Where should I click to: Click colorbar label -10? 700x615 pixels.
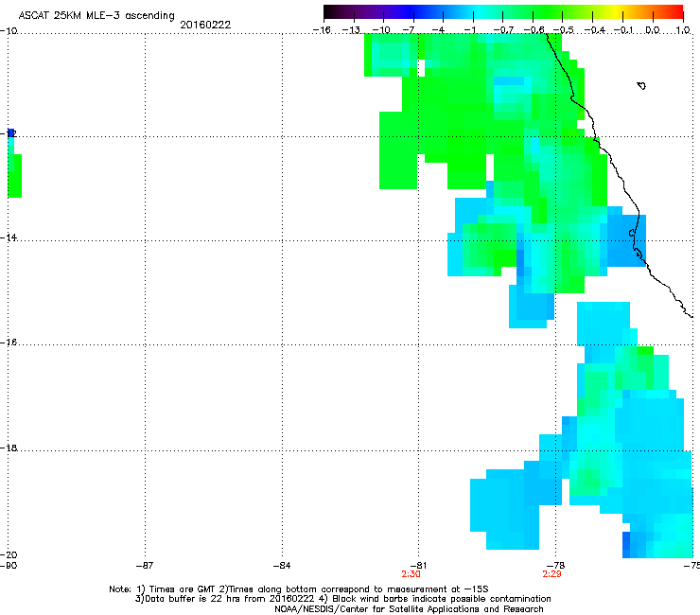pyautogui.click(x=381, y=30)
